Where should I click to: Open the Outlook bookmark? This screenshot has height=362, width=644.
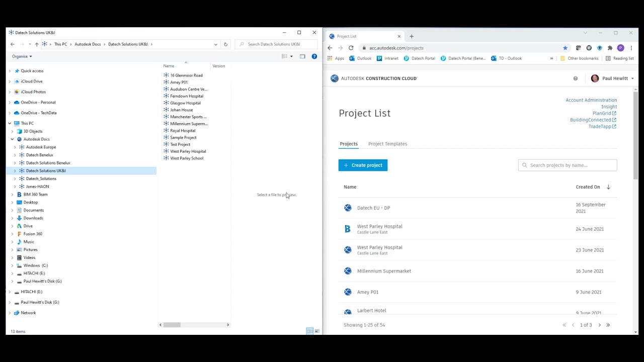360,58
